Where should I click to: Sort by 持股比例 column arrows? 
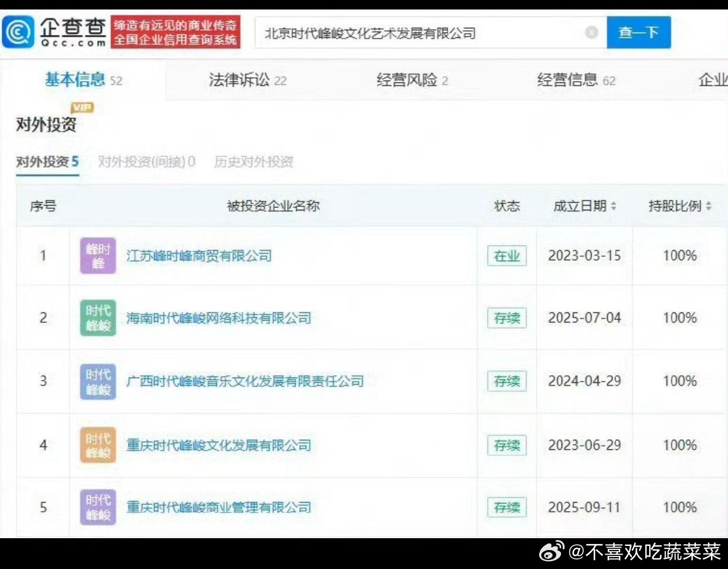(x=709, y=206)
